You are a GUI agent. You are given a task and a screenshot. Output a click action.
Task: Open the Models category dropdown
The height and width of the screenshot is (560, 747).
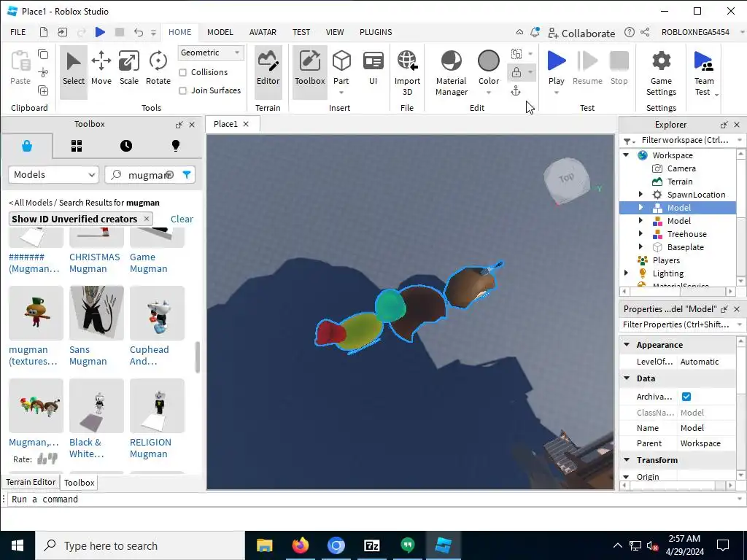click(54, 175)
